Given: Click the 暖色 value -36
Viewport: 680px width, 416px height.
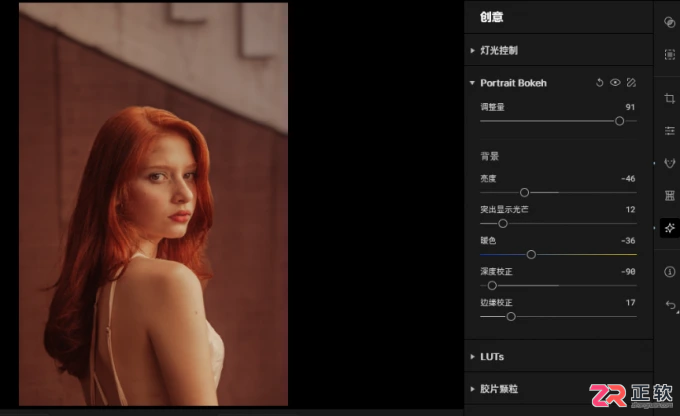Looking at the screenshot, I should [x=628, y=241].
